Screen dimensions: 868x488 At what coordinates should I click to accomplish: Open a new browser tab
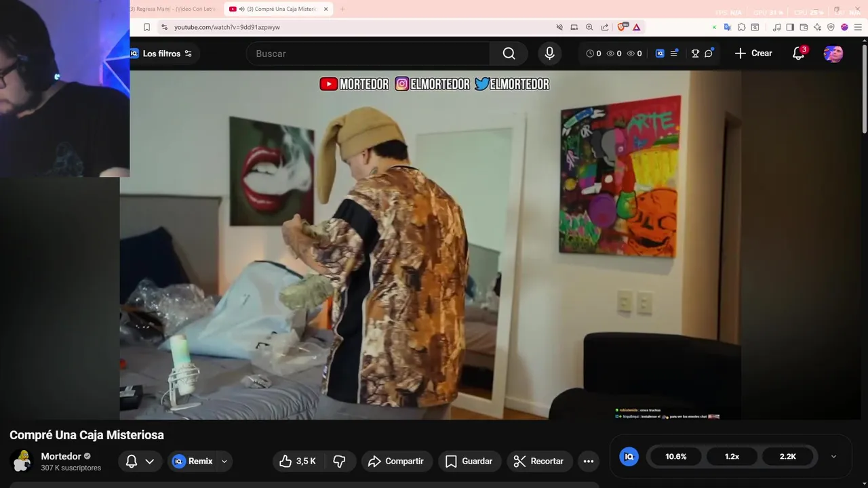342,9
